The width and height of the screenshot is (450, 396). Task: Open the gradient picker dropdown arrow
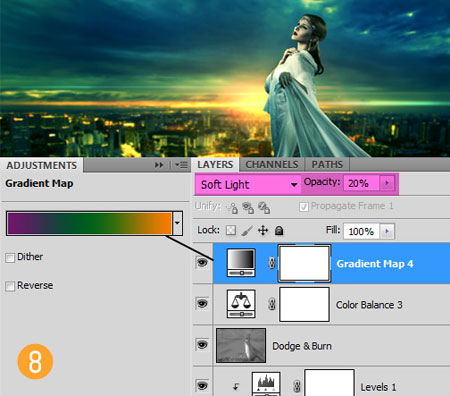(x=177, y=223)
